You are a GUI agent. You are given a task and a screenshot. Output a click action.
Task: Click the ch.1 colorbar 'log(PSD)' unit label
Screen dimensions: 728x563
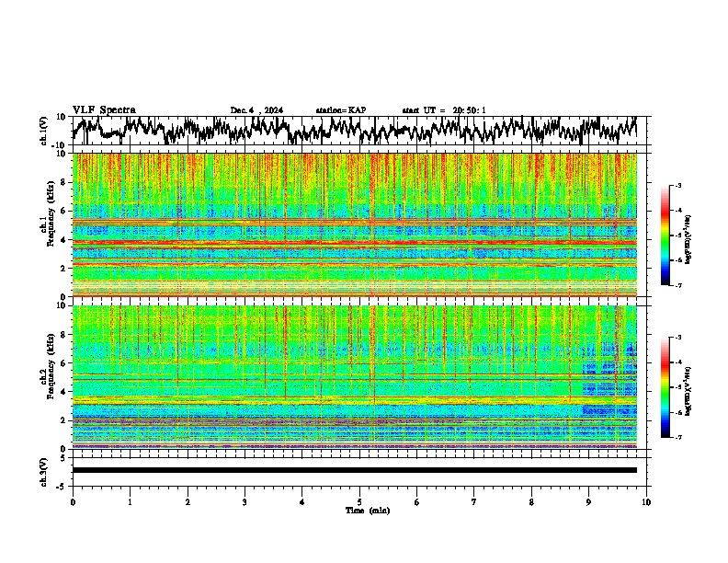pos(688,239)
